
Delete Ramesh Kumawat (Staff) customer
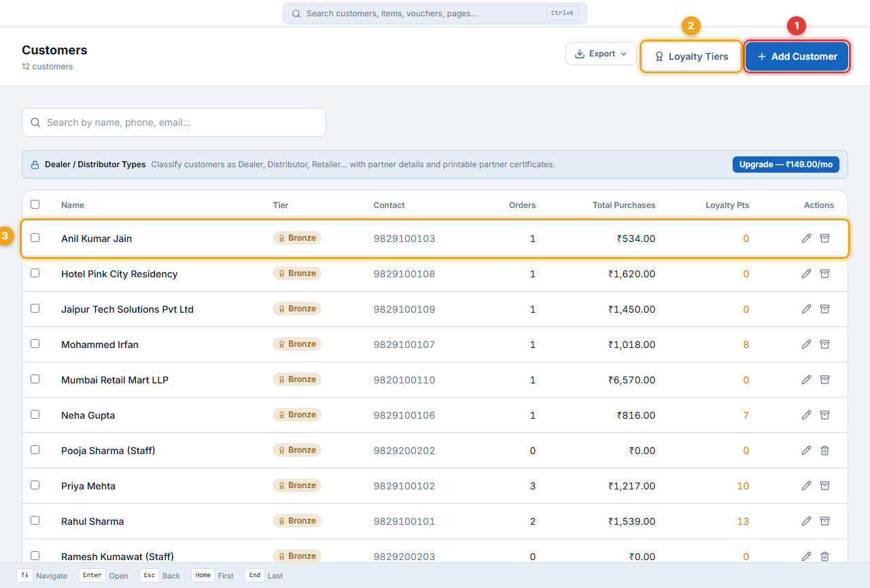(824, 556)
